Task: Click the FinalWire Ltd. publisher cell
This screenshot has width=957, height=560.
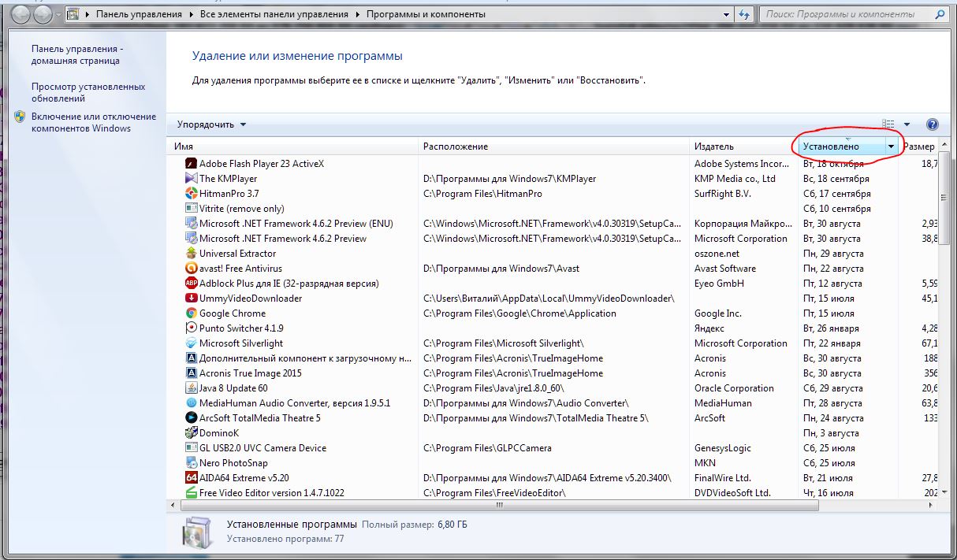Action: point(722,478)
